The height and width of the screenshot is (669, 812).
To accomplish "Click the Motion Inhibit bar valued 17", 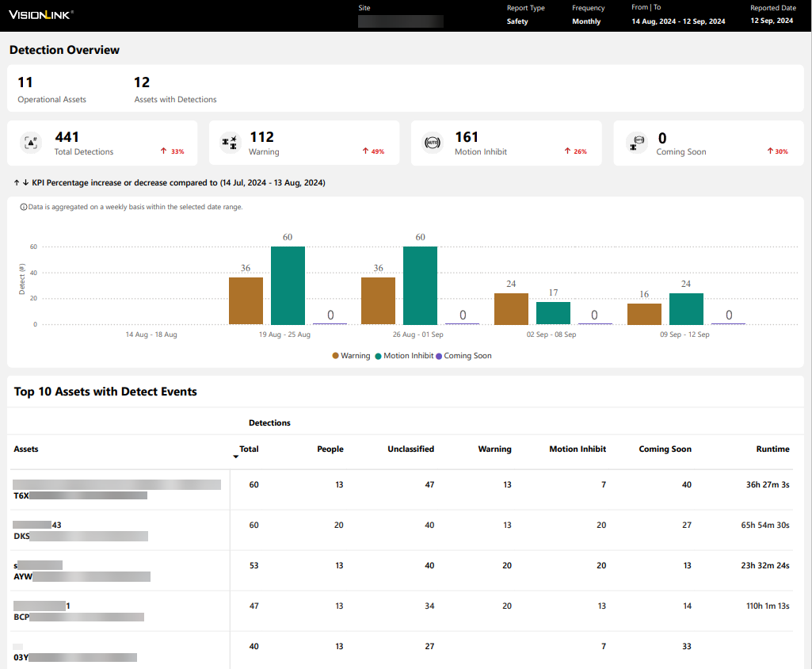I will (x=553, y=314).
